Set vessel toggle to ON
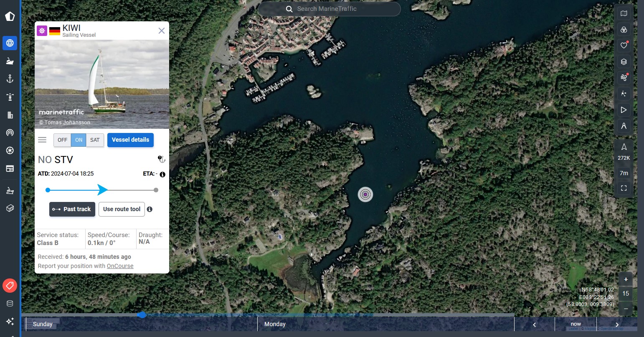 79,140
